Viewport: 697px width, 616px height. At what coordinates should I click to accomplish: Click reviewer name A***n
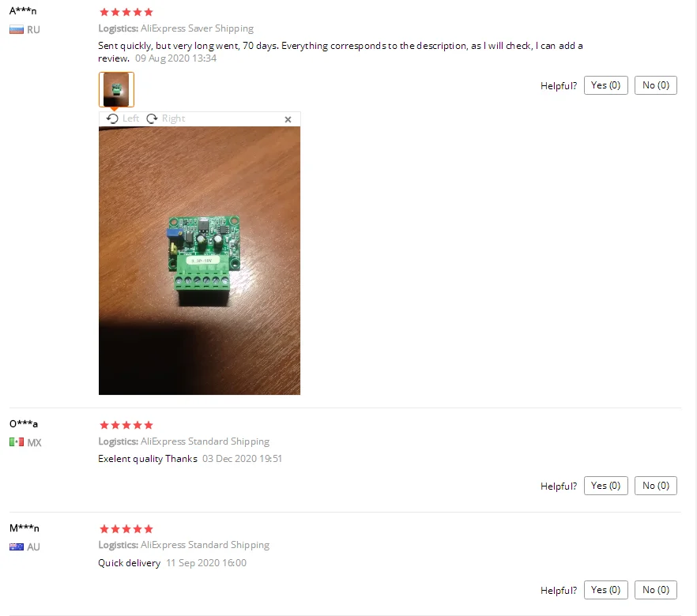click(x=23, y=10)
